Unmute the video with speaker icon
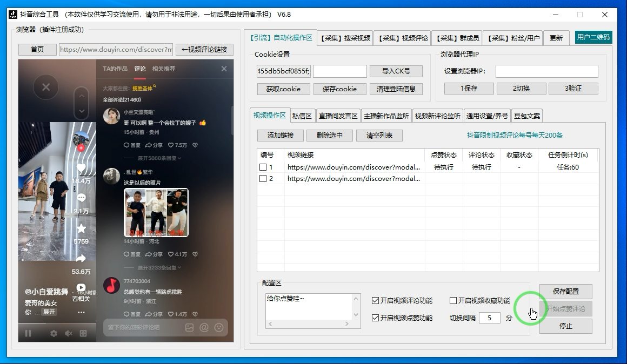This screenshot has width=627, height=364. coord(69,333)
